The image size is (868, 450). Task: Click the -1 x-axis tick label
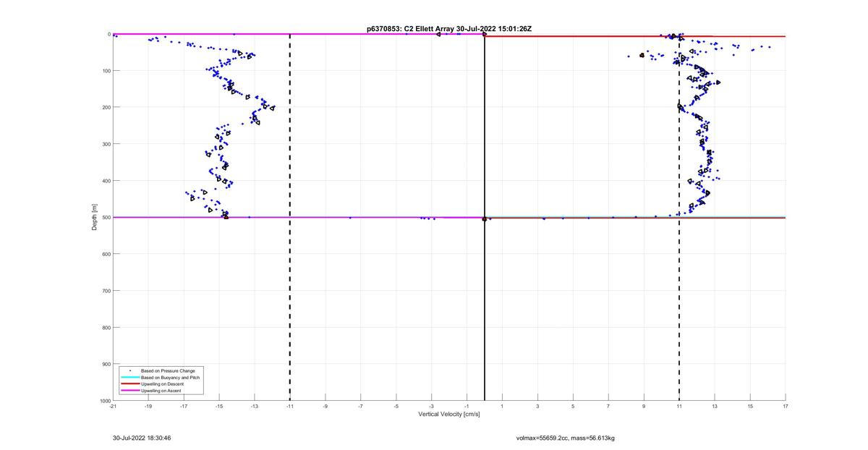pos(467,406)
